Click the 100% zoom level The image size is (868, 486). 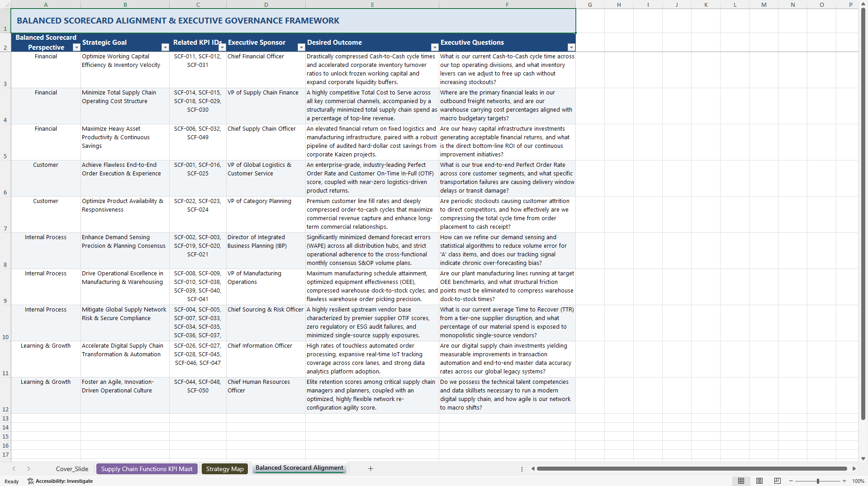pos(858,481)
